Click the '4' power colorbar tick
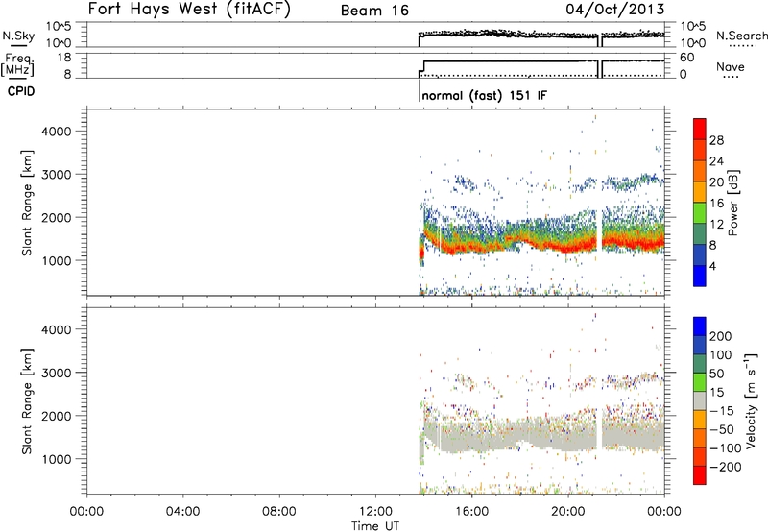The height and width of the screenshot is (532, 768). pos(712,266)
